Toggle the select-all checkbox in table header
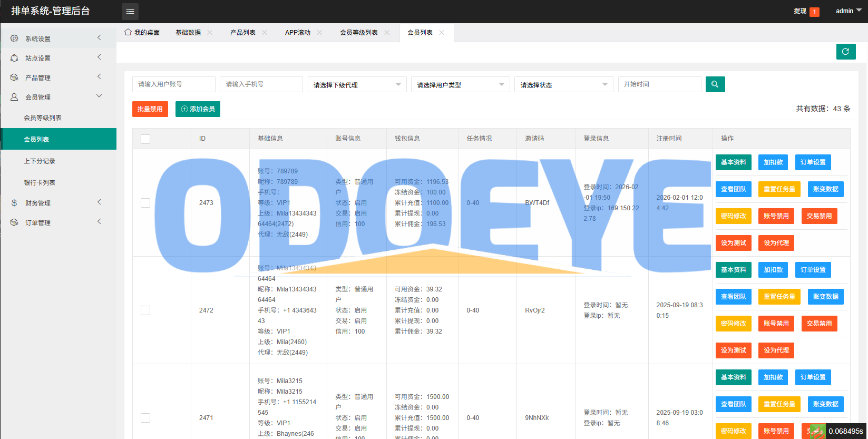868x439 pixels. point(145,139)
